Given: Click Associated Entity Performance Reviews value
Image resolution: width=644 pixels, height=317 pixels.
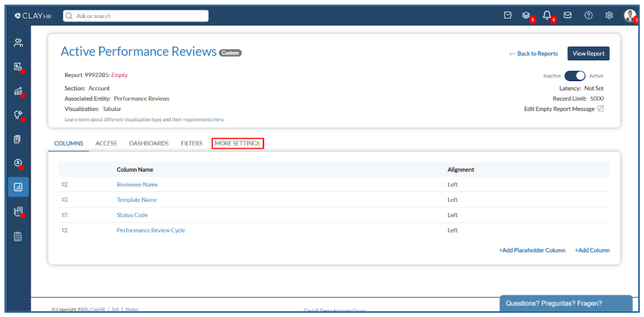Looking at the screenshot, I should coord(141,98).
